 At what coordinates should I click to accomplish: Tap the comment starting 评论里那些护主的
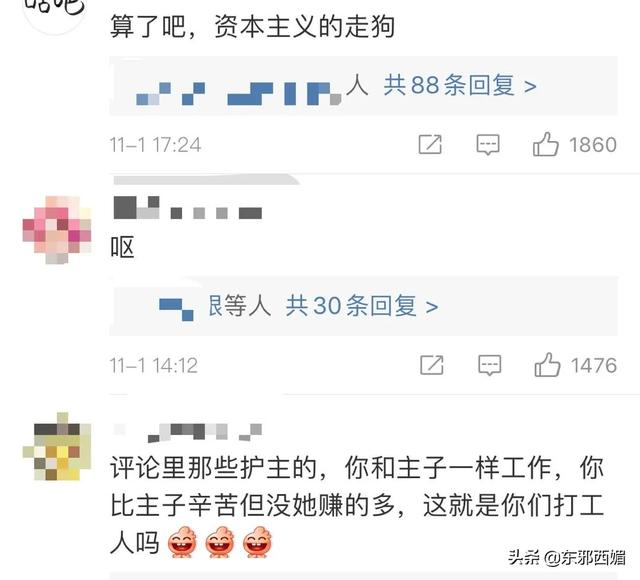click(x=357, y=505)
